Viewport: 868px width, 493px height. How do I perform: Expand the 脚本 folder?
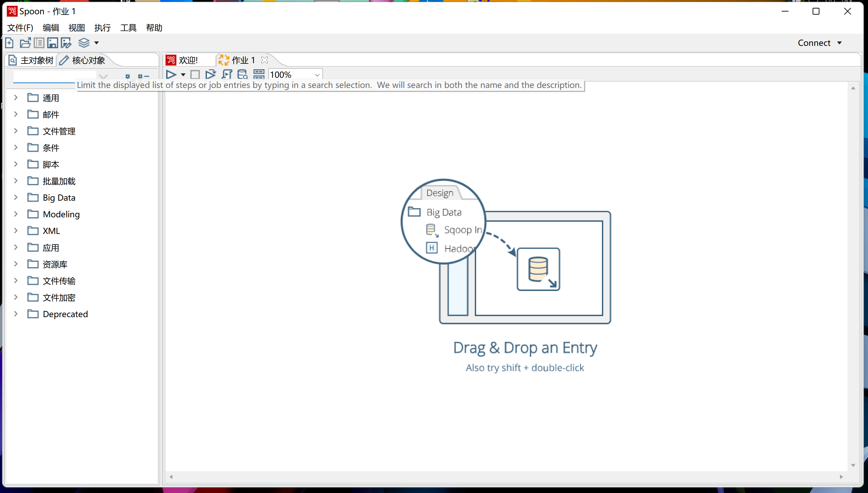[16, 164]
